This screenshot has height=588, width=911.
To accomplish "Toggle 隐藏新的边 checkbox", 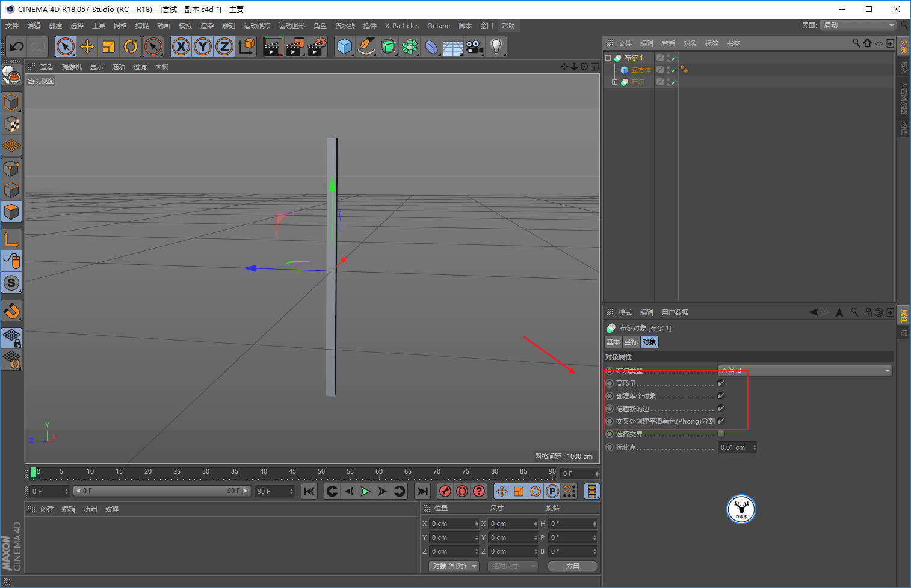I will click(x=721, y=408).
